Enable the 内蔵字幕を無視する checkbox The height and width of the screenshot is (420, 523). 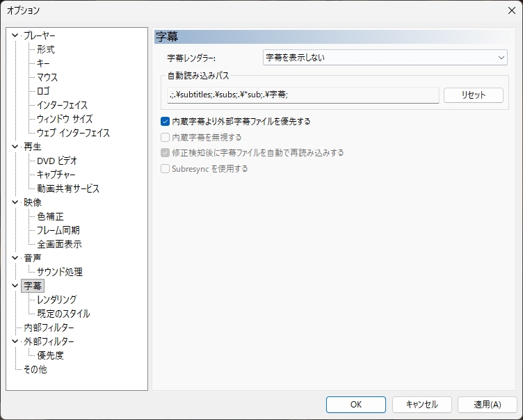[x=166, y=137]
